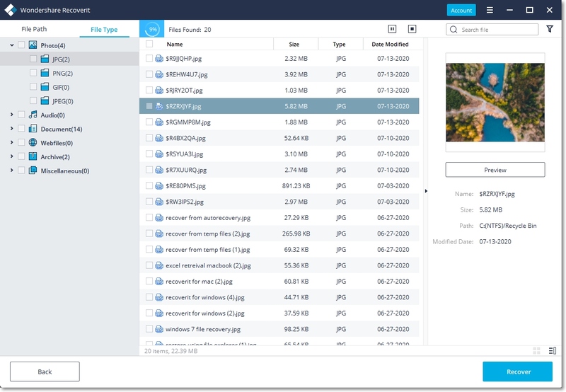This screenshot has height=392, width=566.
Task: Click the 9% scan progress indicator
Action: pos(152,29)
